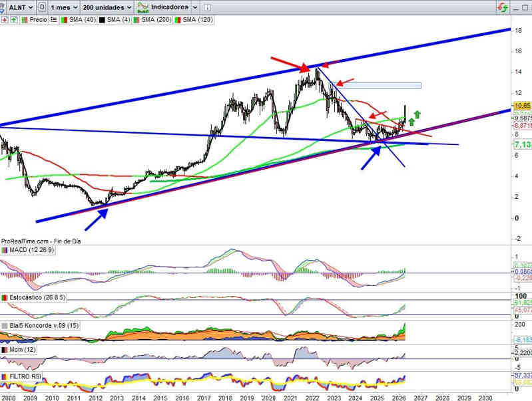Image resolution: width=532 pixels, height=401 pixels.
Task: Click the Blai5 Koncorde indicator icon
Action: coord(5,325)
